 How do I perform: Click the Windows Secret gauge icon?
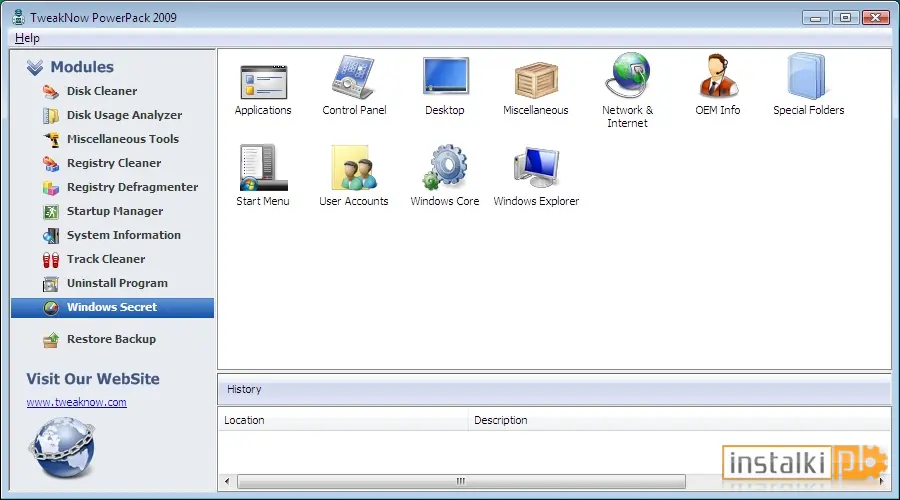(x=51, y=308)
